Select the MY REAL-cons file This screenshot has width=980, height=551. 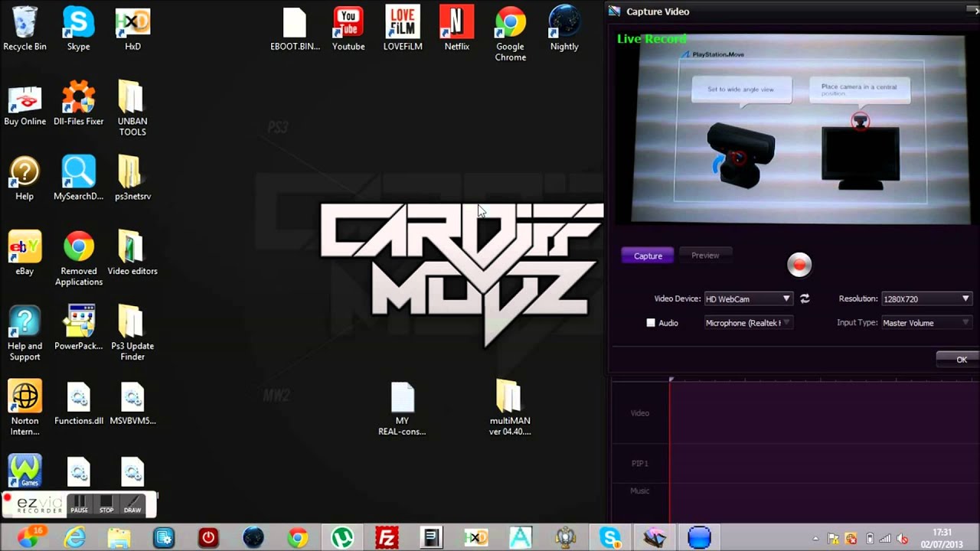(402, 409)
